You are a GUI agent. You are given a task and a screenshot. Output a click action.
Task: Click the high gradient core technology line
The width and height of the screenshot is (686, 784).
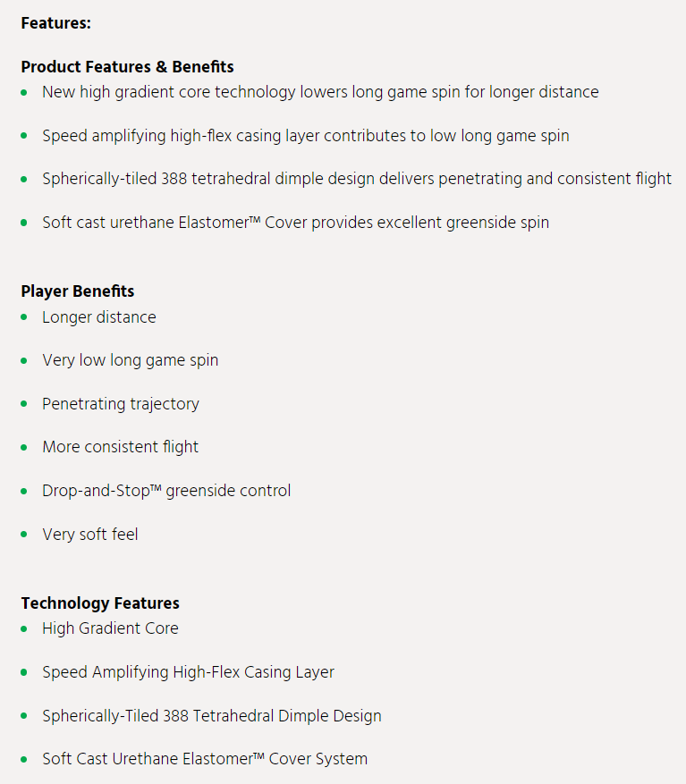pos(320,92)
